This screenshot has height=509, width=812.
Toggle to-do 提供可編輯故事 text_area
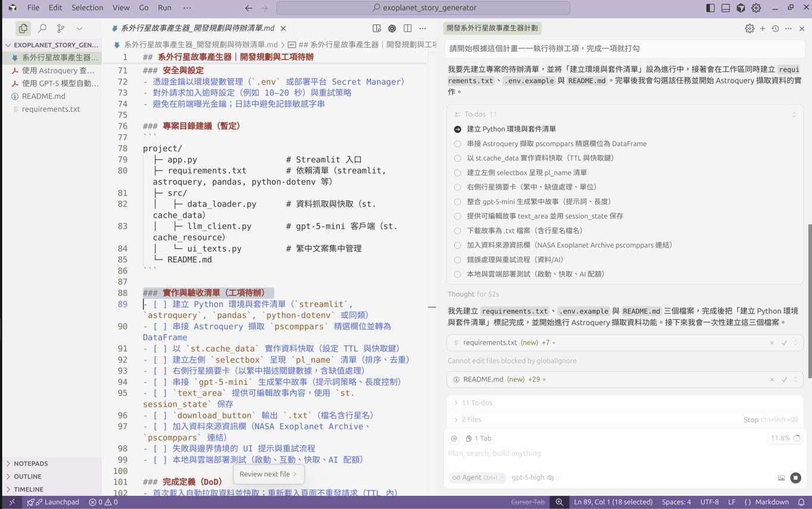click(457, 216)
